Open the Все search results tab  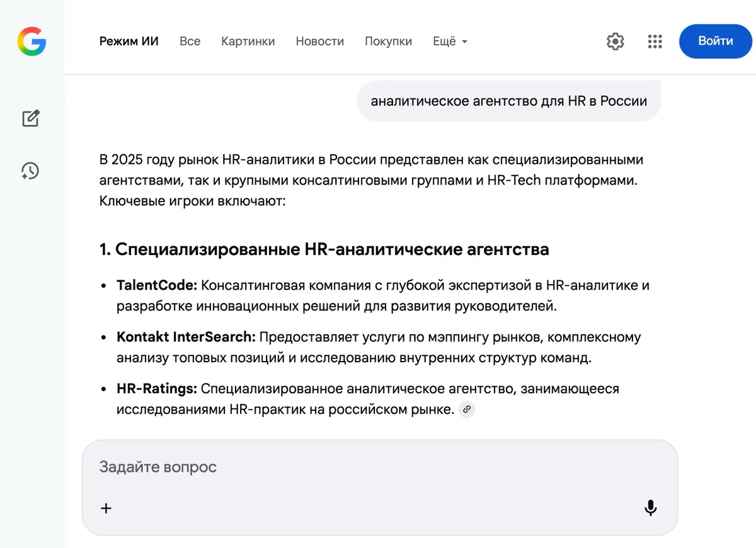190,41
